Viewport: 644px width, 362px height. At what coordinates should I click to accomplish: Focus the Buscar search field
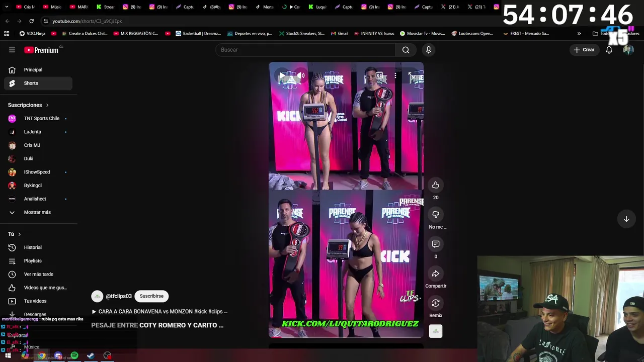(x=305, y=50)
